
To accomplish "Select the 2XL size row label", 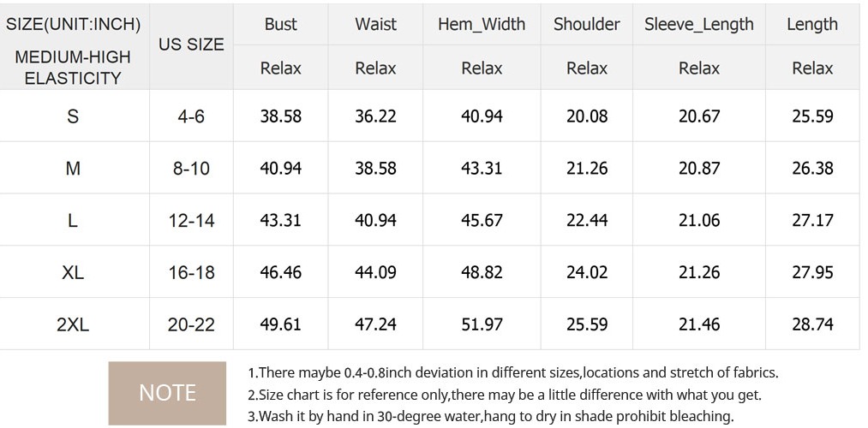I will point(73,324).
